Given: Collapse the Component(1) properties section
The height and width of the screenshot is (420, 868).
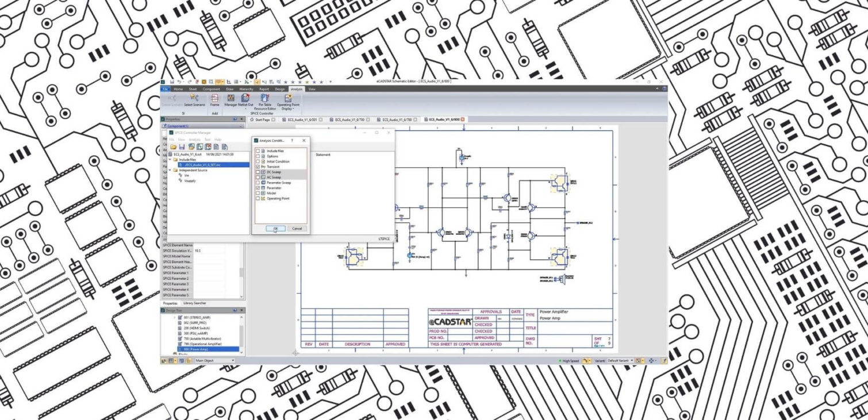Looking at the screenshot, I should [241, 126].
